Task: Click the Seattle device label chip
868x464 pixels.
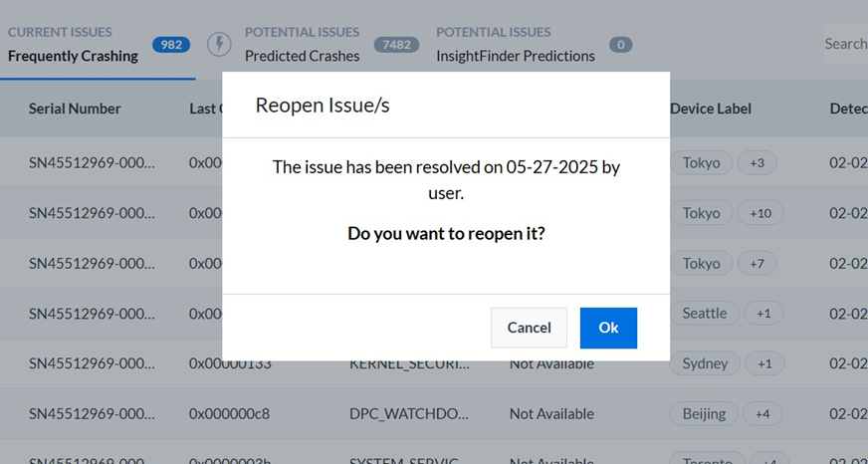Action: 704,314
